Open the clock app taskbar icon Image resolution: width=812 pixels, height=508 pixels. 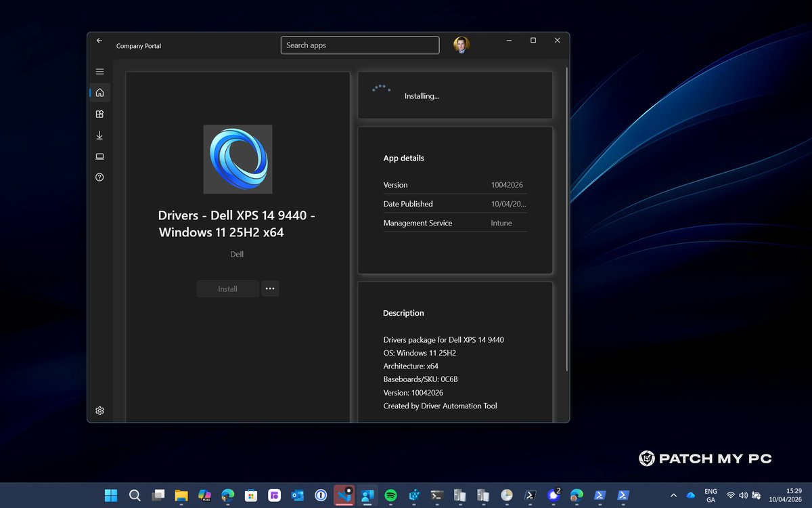pos(507,495)
